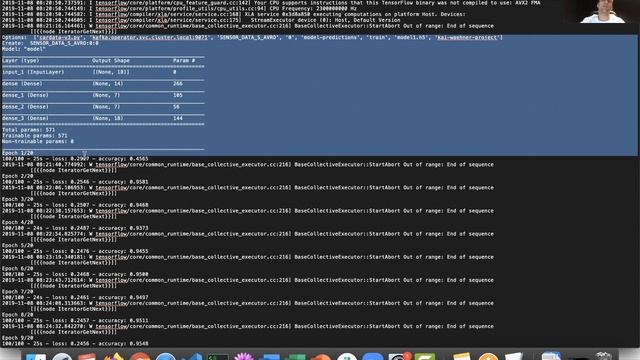Click output shape in the dense_3 row

(108, 118)
